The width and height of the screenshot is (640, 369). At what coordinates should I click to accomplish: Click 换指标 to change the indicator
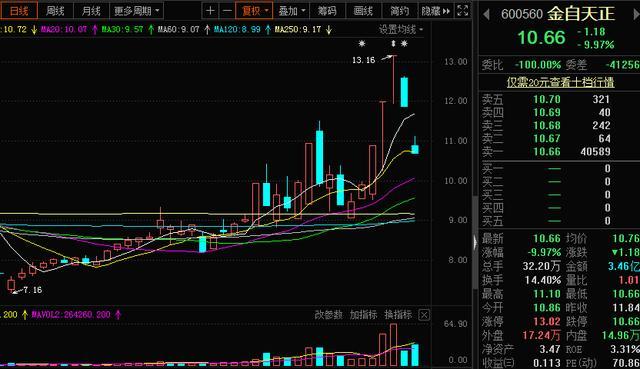[398, 315]
